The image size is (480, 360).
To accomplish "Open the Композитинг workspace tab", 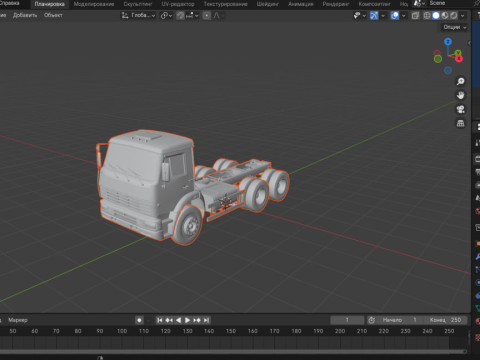I will (x=374, y=4).
